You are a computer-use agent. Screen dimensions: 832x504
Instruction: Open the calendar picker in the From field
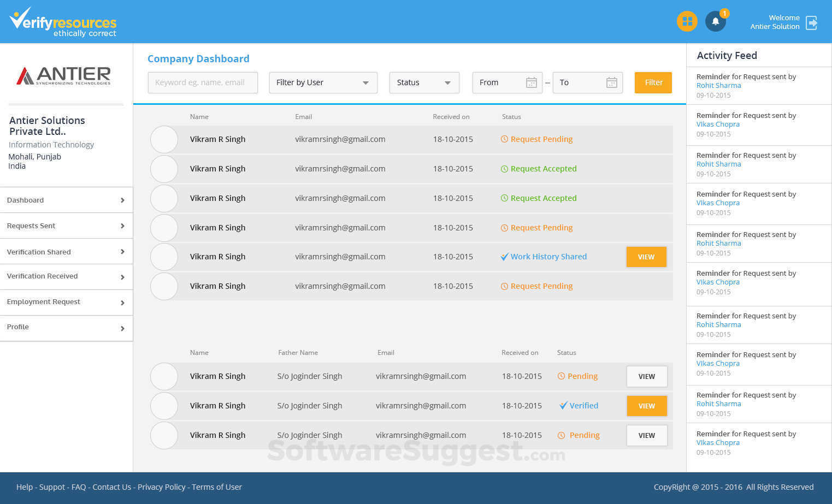[531, 82]
